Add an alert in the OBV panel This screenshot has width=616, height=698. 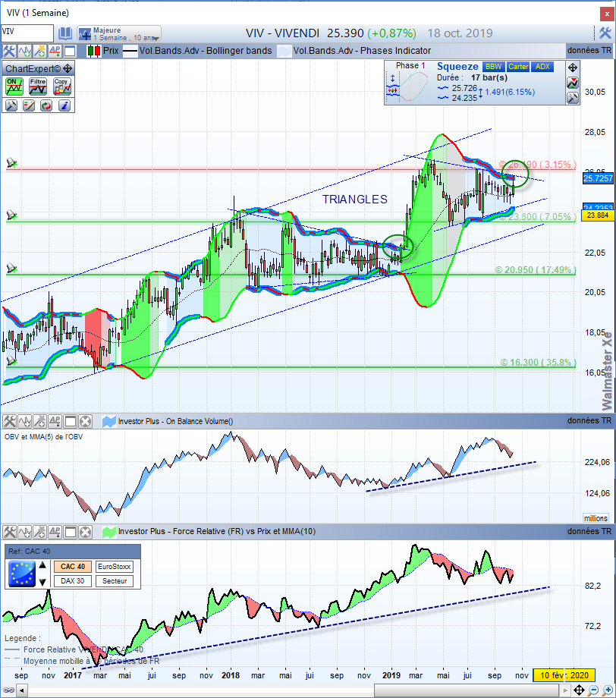39,421
